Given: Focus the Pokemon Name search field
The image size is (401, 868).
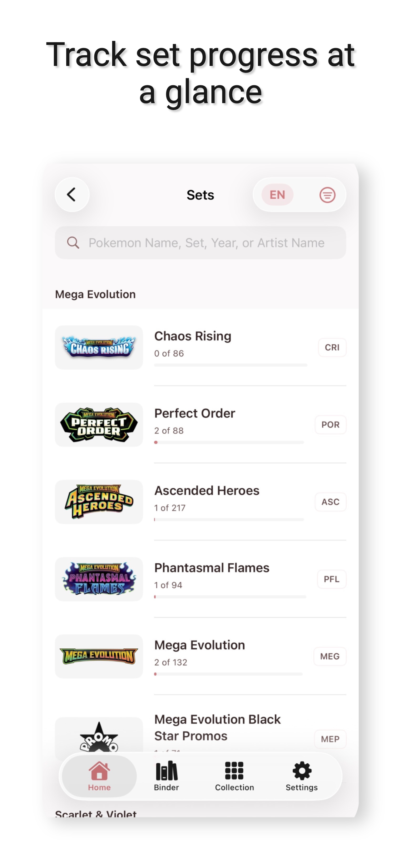Looking at the screenshot, I should [x=200, y=242].
